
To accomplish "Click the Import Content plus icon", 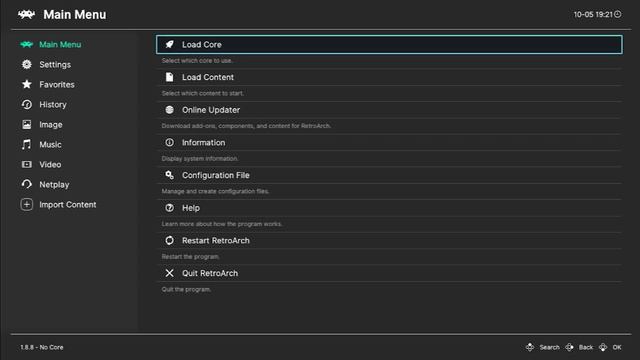I will 27,204.
